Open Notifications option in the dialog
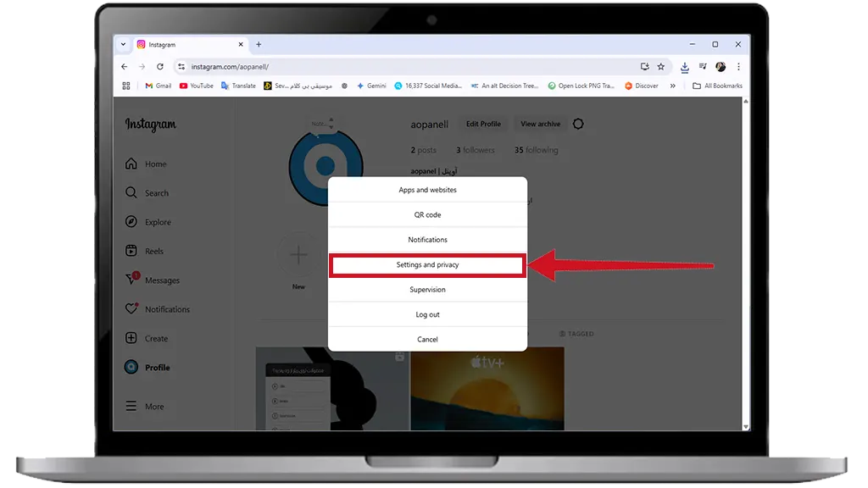The height and width of the screenshot is (488, 868). tap(427, 240)
